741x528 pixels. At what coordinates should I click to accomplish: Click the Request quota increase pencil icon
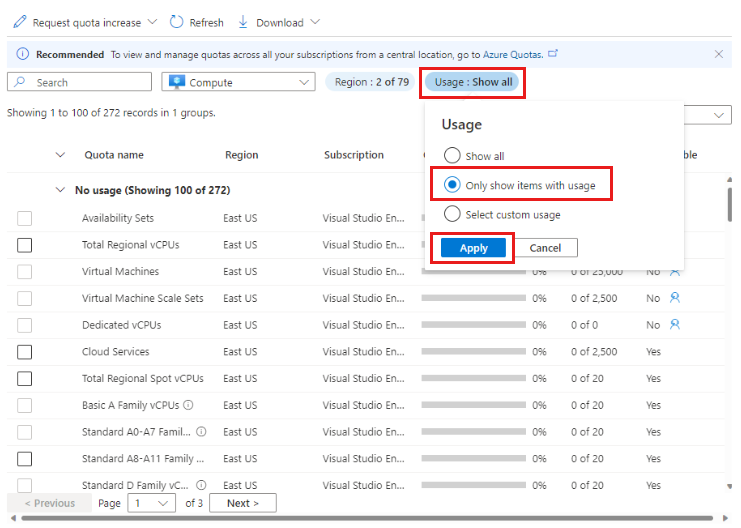click(20, 22)
